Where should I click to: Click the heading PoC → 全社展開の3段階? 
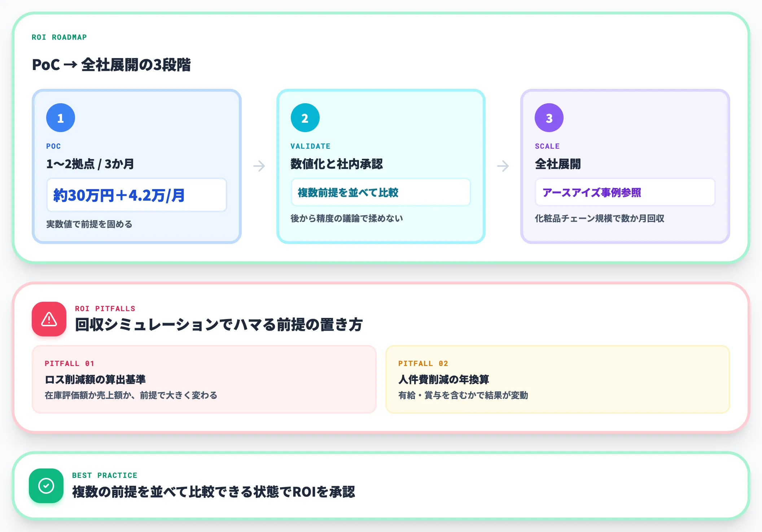point(111,65)
